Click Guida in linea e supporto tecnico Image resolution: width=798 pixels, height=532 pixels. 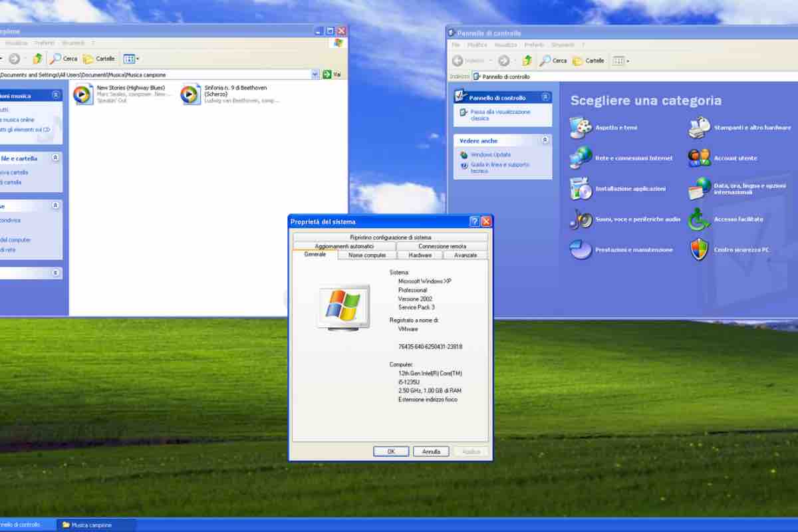click(499, 168)
